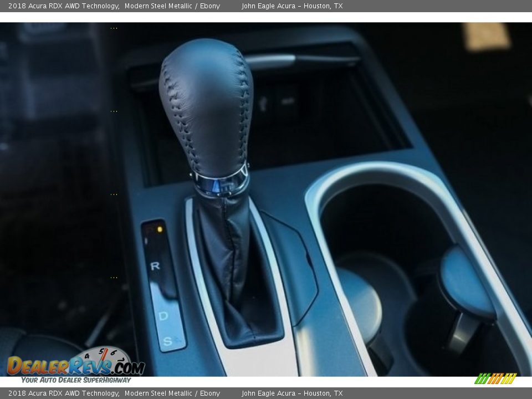This screenshot has width=532, height=399.
Task: Click the chrome ring below the shift knob
Action: tap(221, 183)
